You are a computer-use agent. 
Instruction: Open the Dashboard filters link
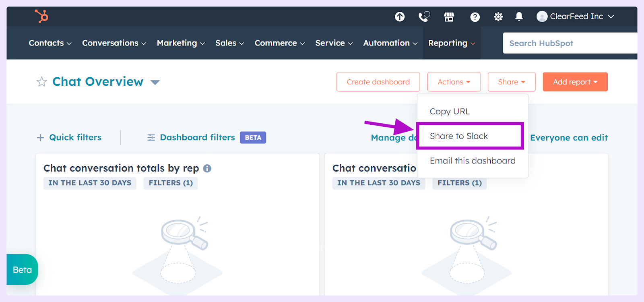point(198,137)
